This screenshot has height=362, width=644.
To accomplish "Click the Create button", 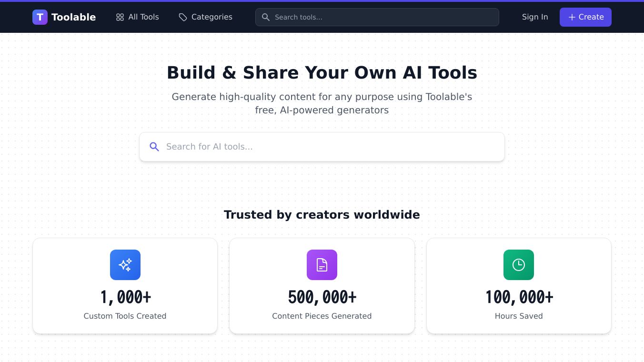I will click(x=585, y=17).
